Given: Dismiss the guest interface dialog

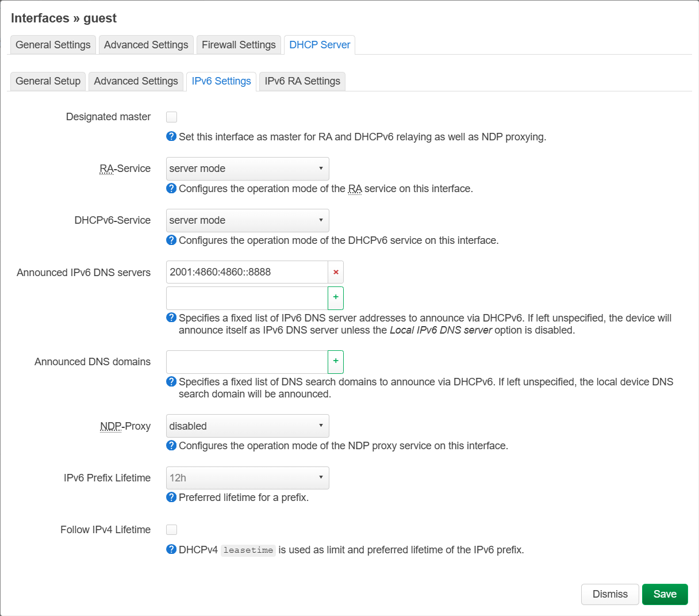Looking at the screenshot, I should pyautogui.click(x=610, y=594).
